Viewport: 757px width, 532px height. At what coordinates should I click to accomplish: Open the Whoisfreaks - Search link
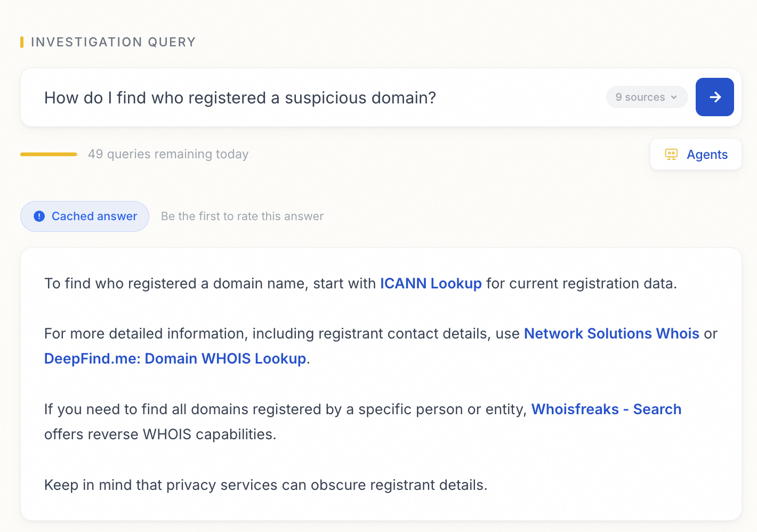(x=606, y=409)
